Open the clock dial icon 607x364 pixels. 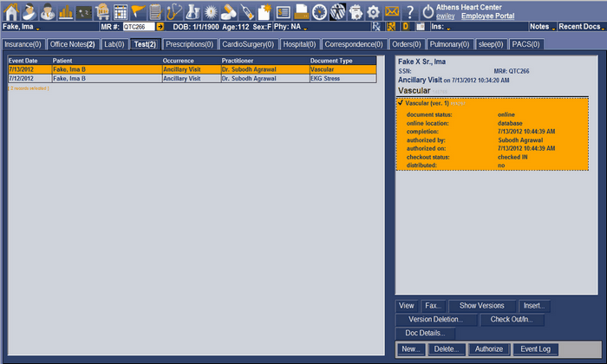click(319, 12)
